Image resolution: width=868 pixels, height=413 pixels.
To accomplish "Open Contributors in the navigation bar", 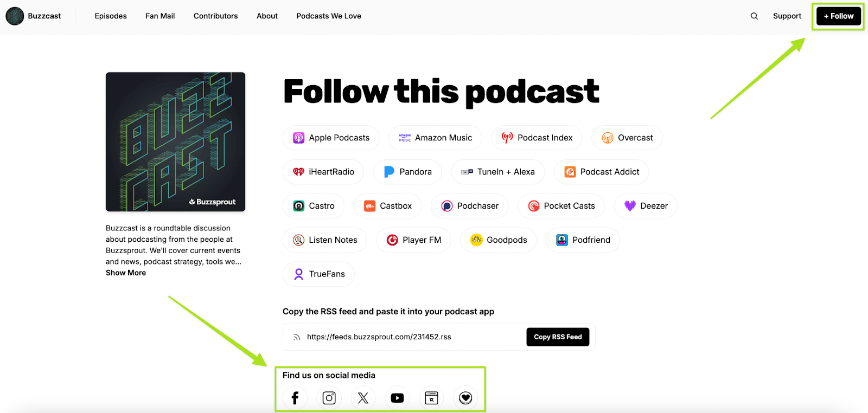I will (x=215, y=16).
